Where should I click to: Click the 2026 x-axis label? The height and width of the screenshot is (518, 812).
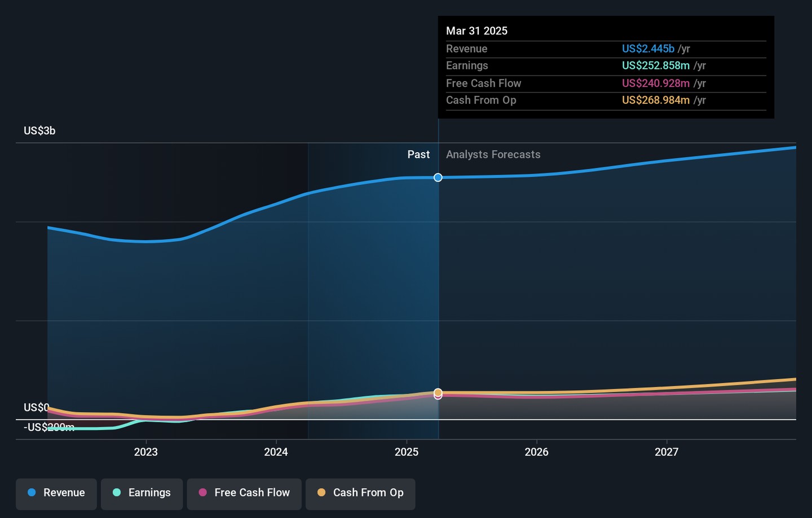click(x=536, y=452)
